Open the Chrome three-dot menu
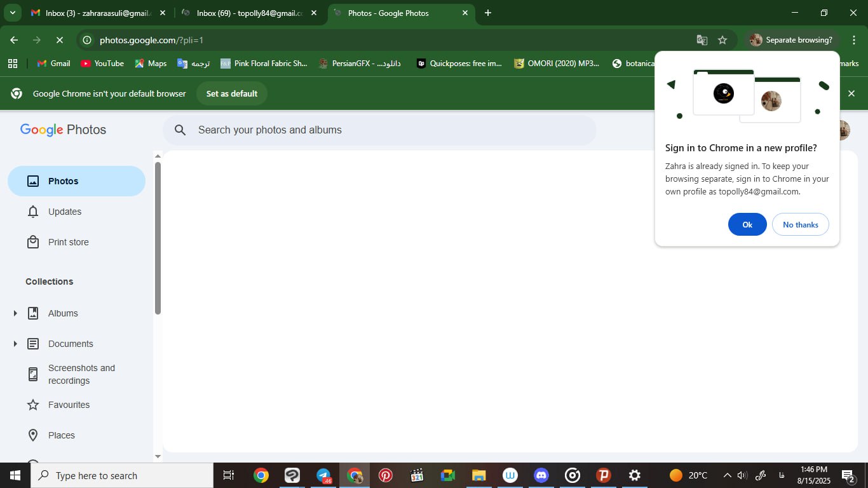This screenshot has width=868, height=488. pyautogui.click(x=854, y=40)
